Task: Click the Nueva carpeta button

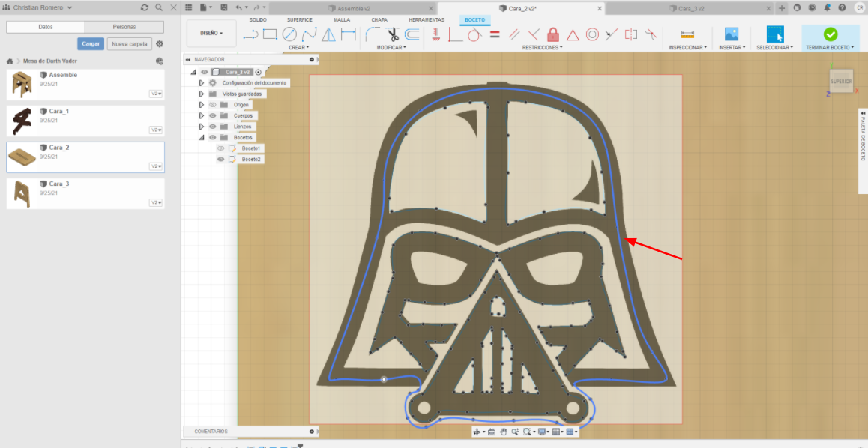Action: (x=130, y=43)
